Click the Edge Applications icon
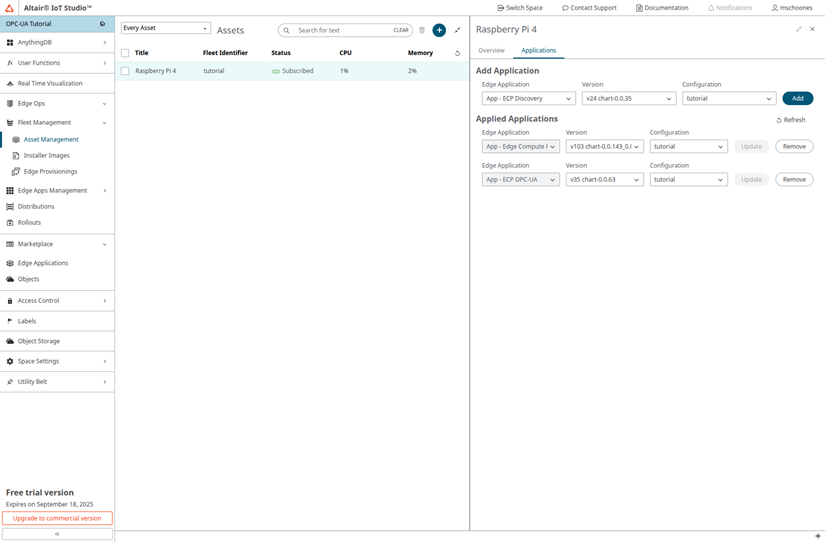The width and height of the screenshot is (825, 542). [9, 263]
